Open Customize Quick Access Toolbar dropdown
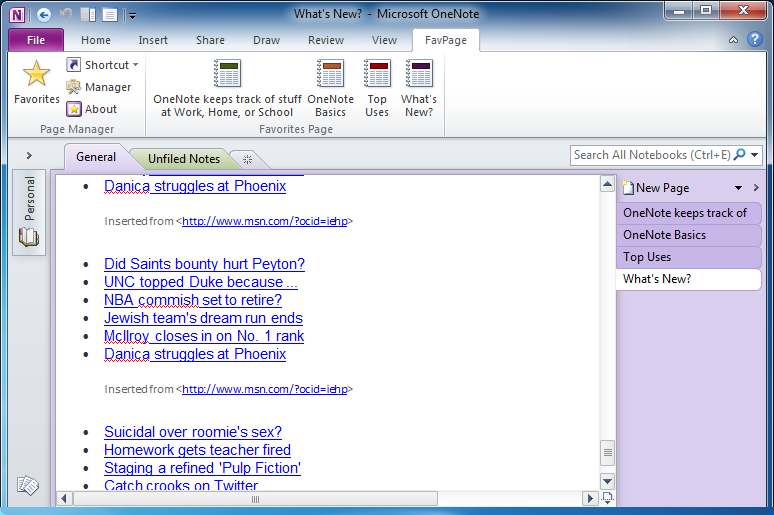The image size is (774, 515). point(132,16)
